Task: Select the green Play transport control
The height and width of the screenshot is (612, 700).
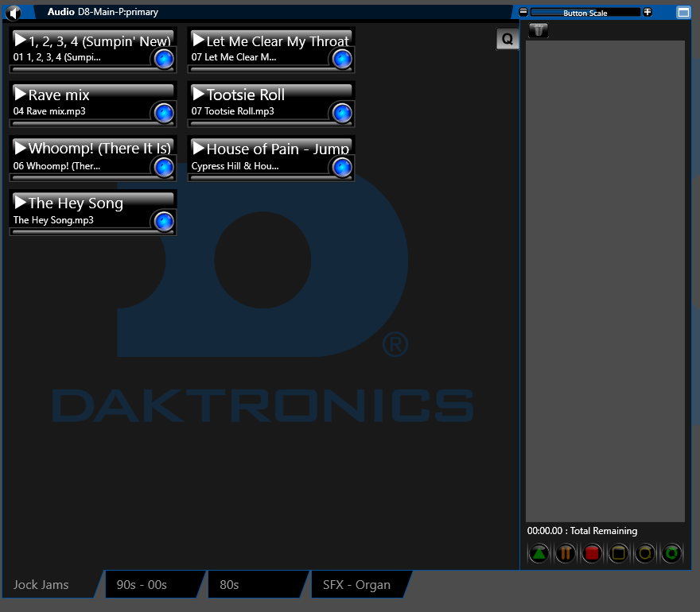Action: pos(539,553)
